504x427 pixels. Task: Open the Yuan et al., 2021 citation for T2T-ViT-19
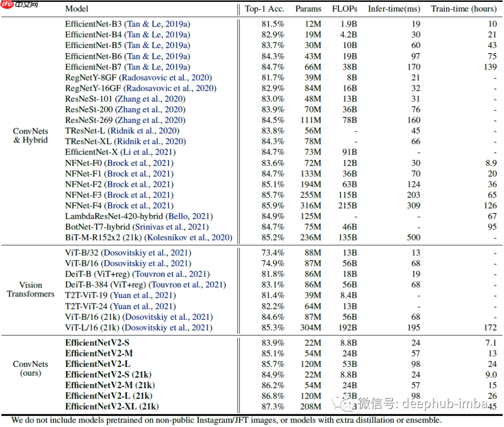pyautogui.click(x=143, y=296)
